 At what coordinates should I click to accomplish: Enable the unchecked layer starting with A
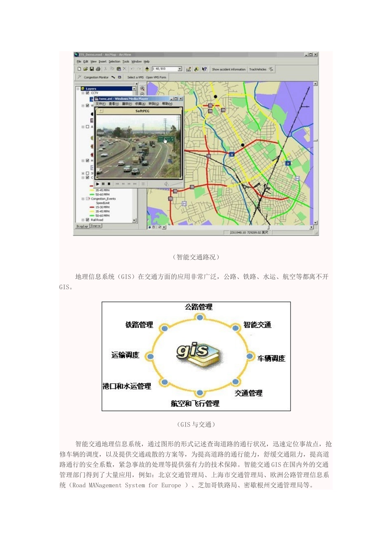pos(87,127)
